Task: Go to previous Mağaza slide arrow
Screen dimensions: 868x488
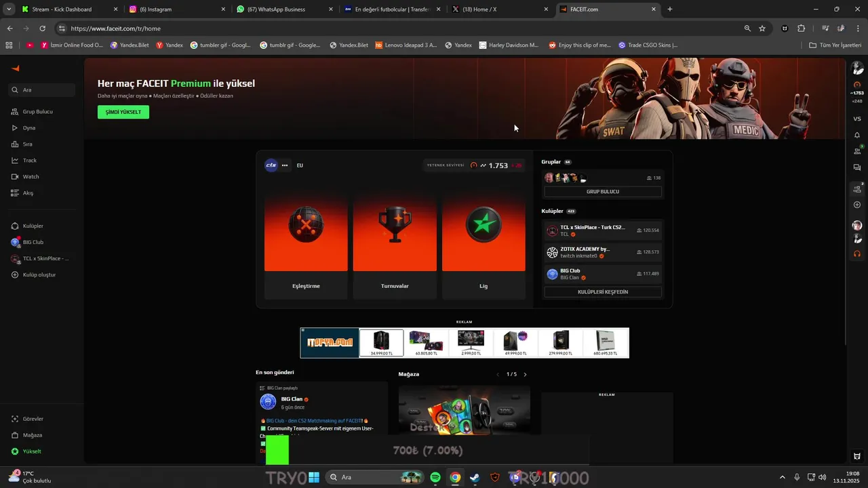Action: click(x=498, y=374)
